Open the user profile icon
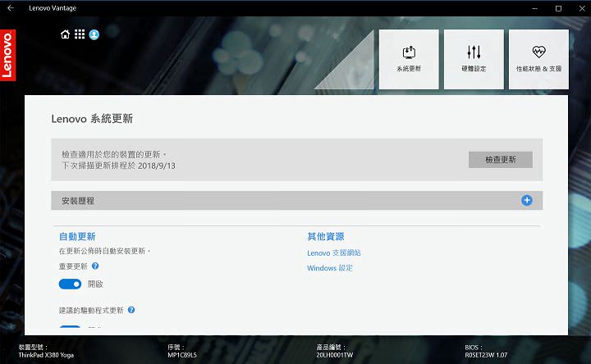The image size is (591, 364). tap(94, 34)
